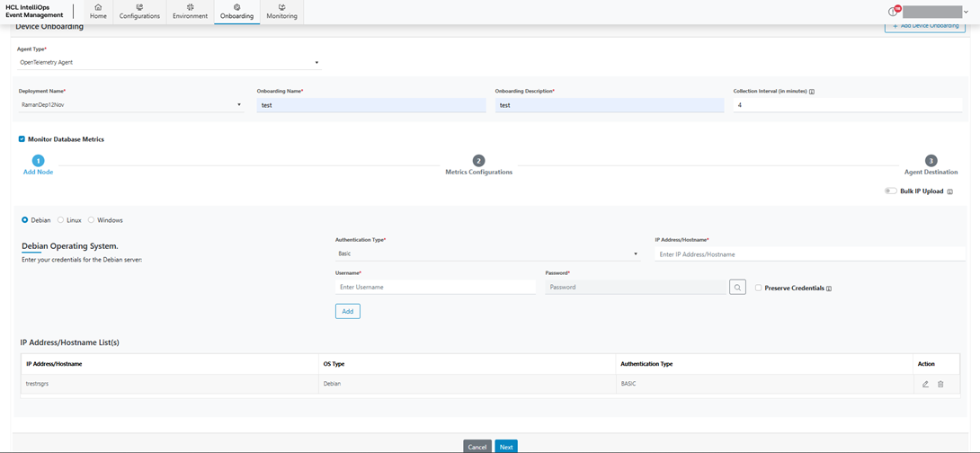Click the Collection Interval field
Viewport: 980px width, 453px height.
click(848, 105)
